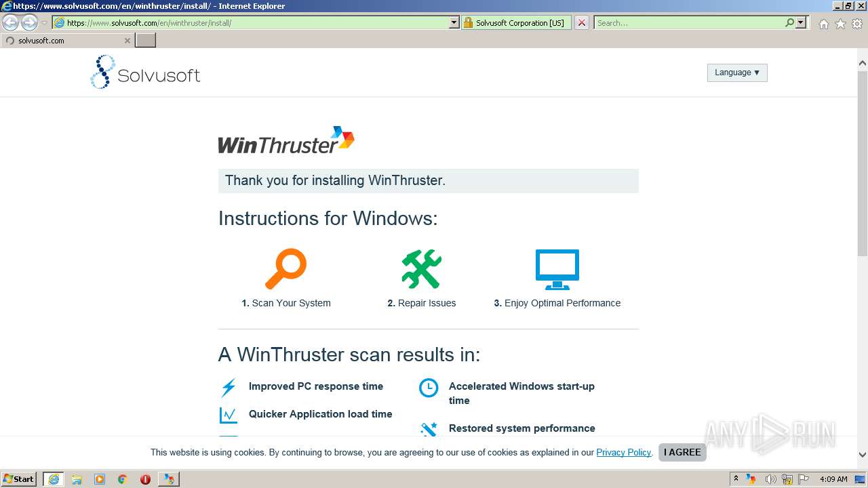Click the green Repair tools icon
Image resolution: width=868 pixels, height=488 pixels.
pos(421,269)
